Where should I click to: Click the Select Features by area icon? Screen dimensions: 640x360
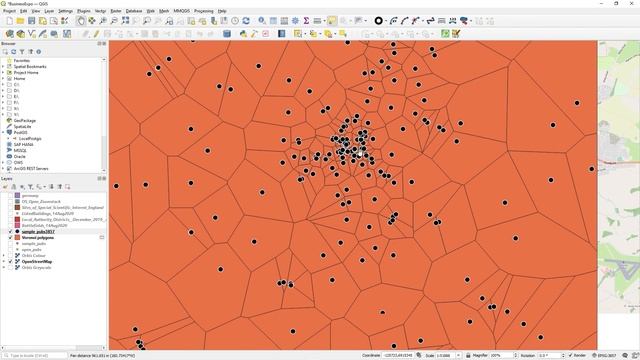[298, 34]
